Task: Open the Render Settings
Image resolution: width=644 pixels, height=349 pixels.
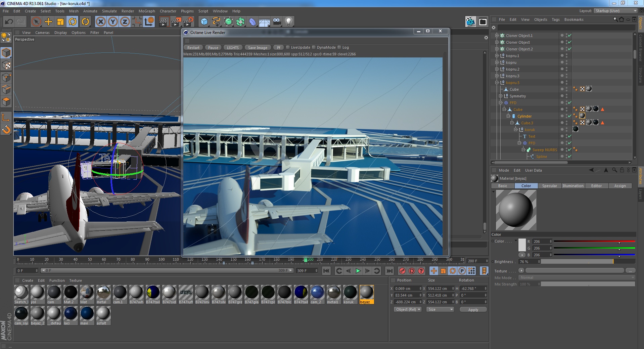Action: pos(189,22)
